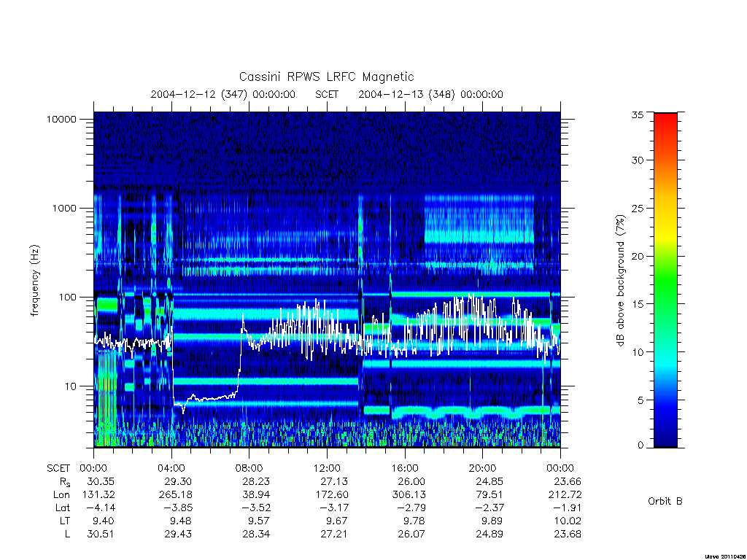The height and width of the screenshot is (560, 747).
Task: Click the '20' color bar tick label
Action: point(637,256)
